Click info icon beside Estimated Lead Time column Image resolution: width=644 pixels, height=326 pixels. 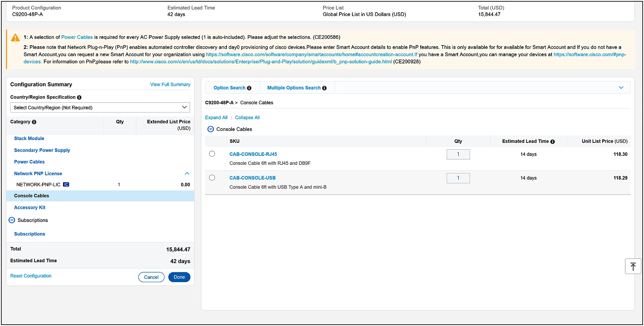(x=552, y=141)
